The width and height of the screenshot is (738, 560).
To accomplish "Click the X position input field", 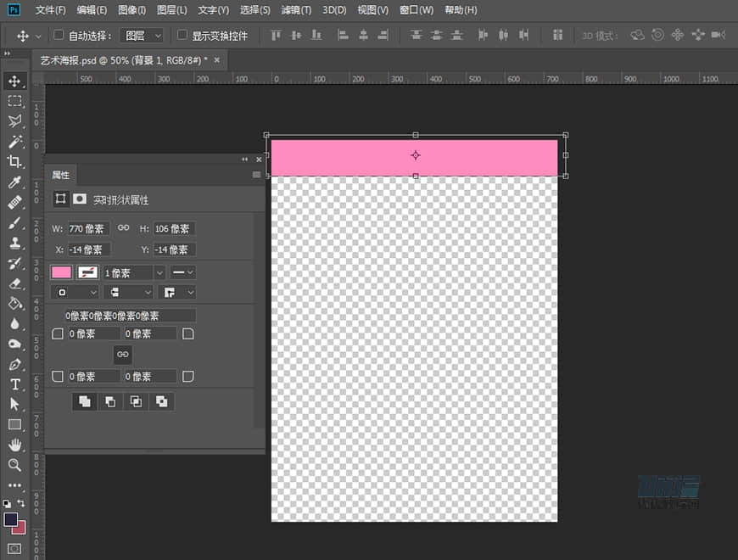I will (x=89, y=250).
